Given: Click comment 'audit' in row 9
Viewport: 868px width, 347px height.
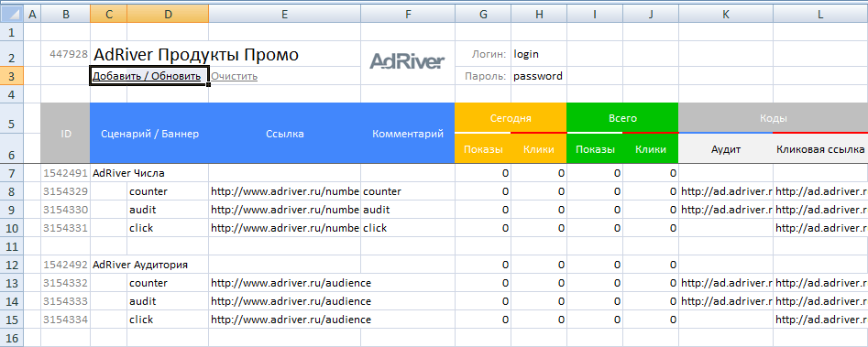Looking at the screenshot, I should coord(408,210).
